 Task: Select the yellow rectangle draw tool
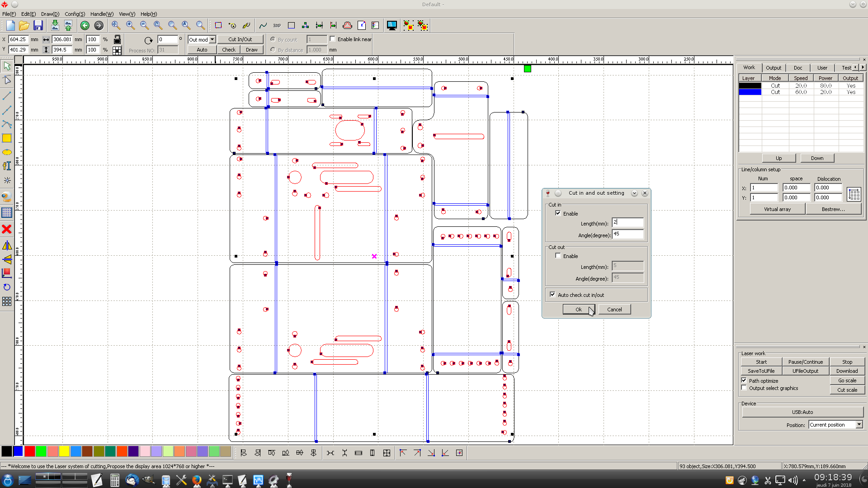[x=7, y=138]
